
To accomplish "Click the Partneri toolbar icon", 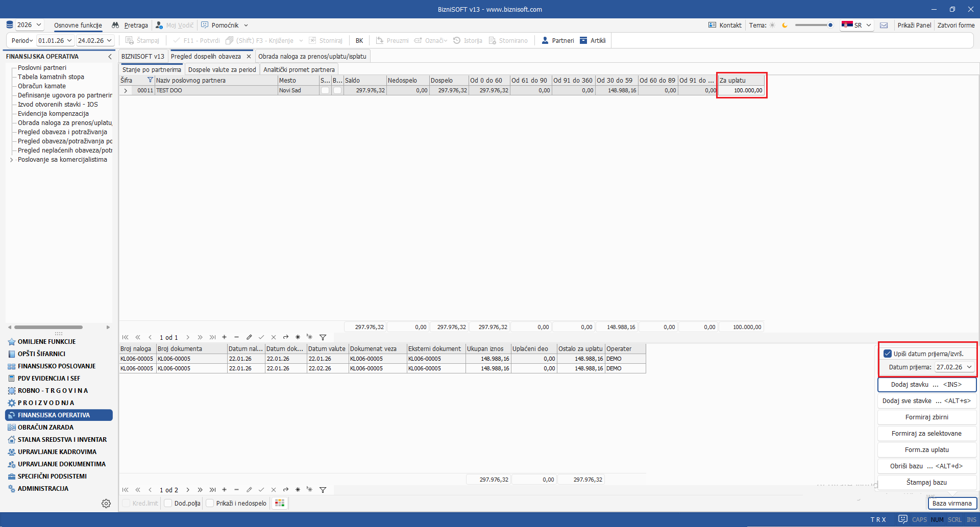I will (545, 41).
